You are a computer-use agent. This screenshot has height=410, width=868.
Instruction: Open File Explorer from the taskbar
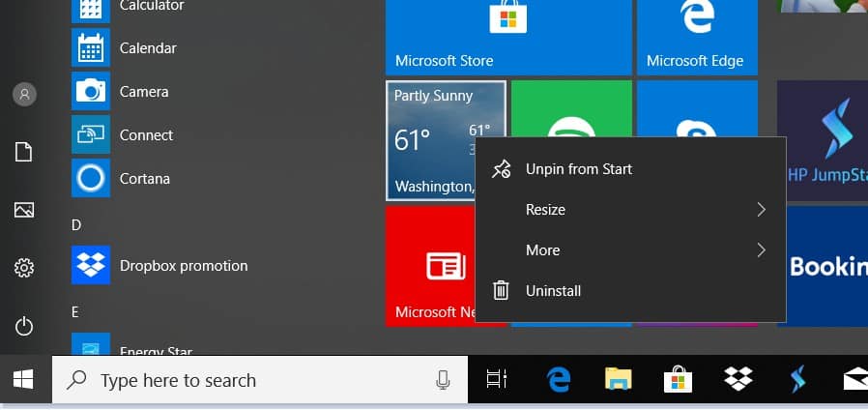[x=619, y=379]
